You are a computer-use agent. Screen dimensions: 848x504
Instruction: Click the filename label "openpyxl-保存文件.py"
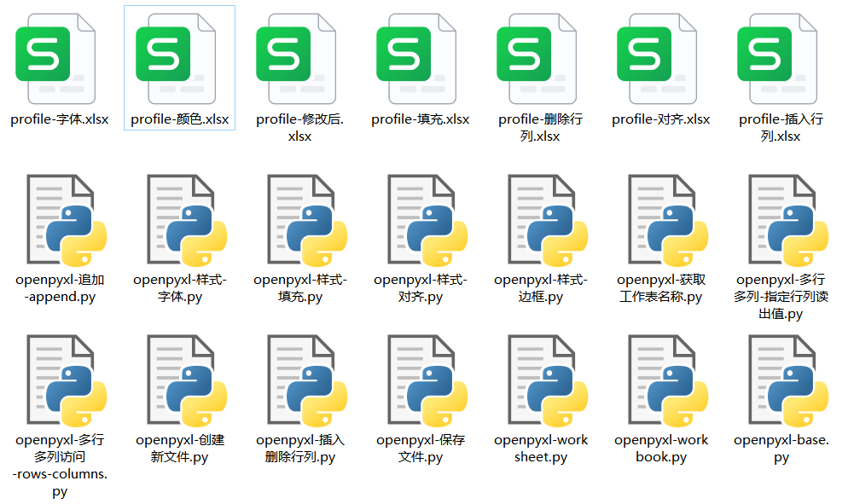421,449
